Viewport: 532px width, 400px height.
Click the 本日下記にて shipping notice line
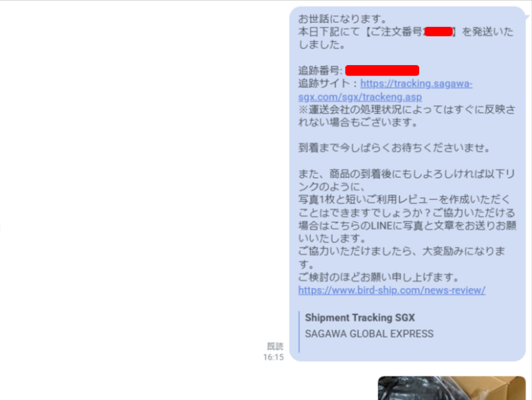pyautogui.click(x=406, y=38)
